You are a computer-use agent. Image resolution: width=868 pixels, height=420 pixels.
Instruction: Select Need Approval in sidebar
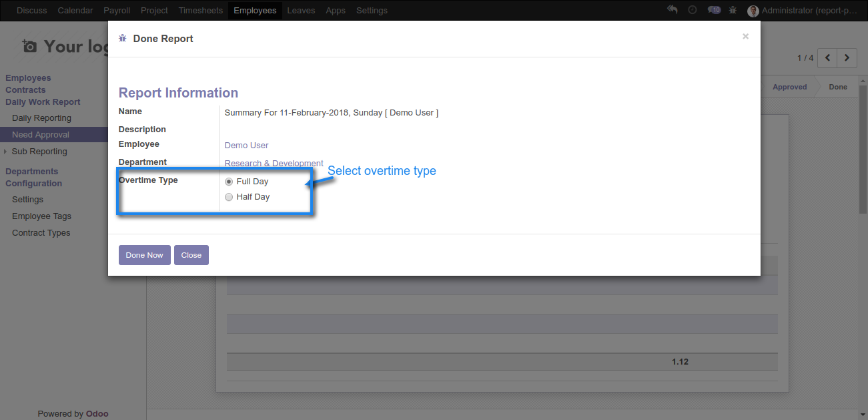click(x=41, y=135)
